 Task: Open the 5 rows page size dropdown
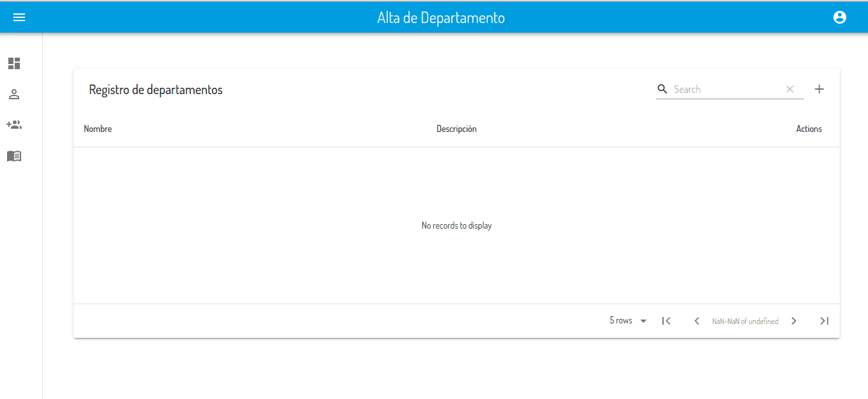click(628, 321)
